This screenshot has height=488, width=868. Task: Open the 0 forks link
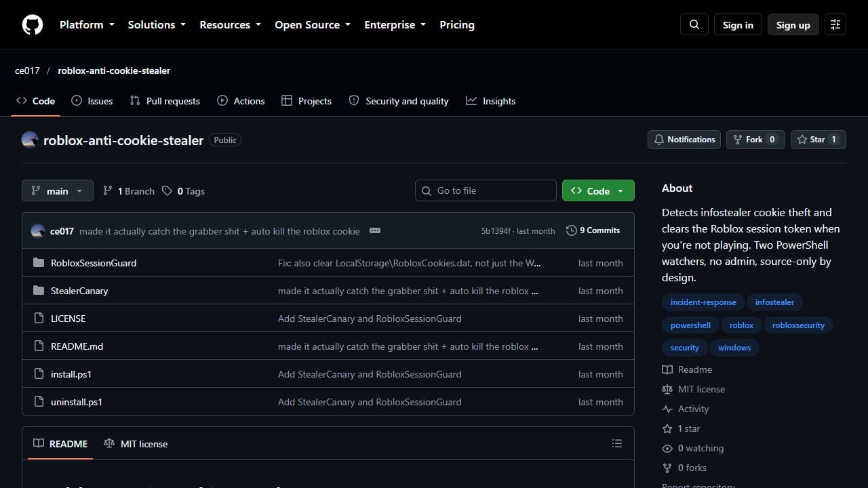click(684, 468)
